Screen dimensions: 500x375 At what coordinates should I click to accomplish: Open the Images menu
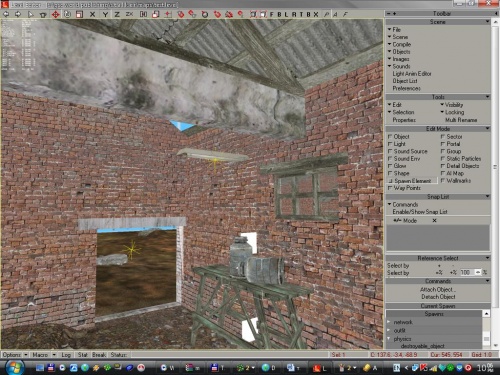(x=398, y=59)
